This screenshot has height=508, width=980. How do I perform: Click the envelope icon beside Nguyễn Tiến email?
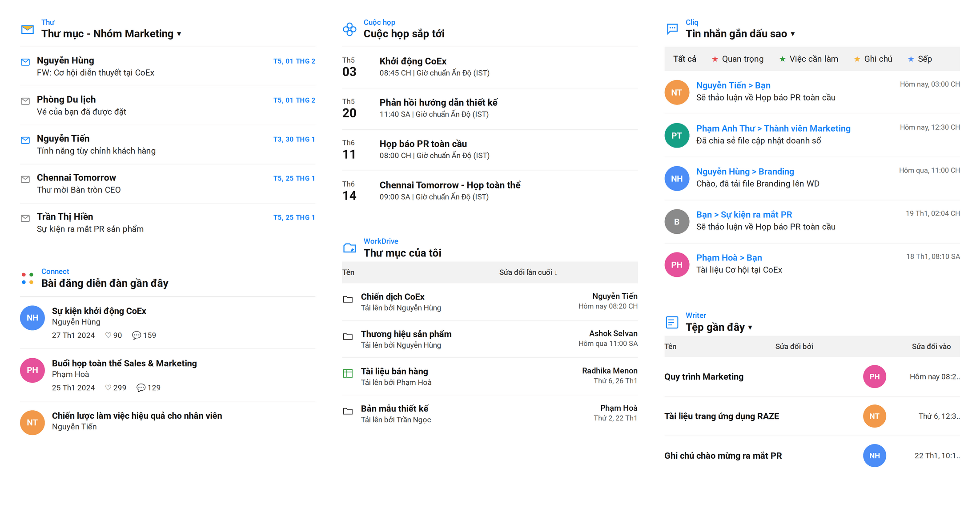click(25, 140)
